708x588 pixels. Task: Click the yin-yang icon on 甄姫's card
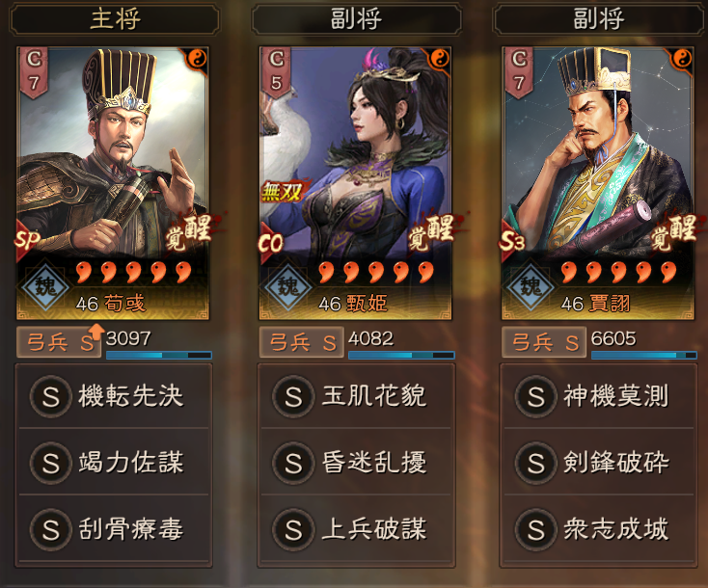point(440,58)
